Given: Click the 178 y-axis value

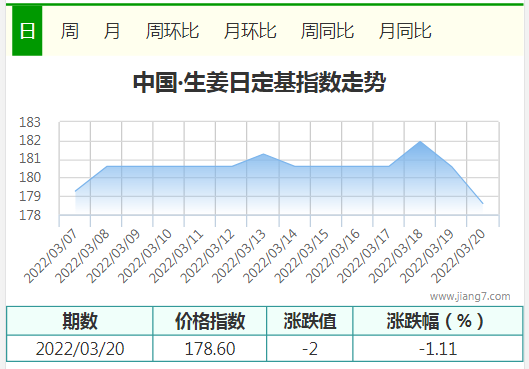Looking at the screenshot, I should [x=30, y=215].
